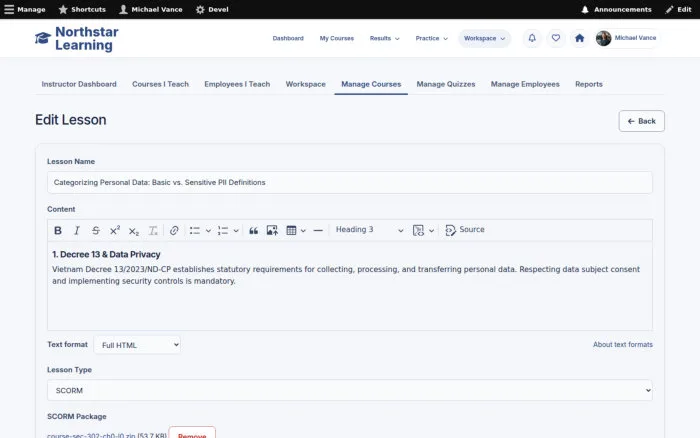Expand numbered list style options
Viewport: 700px width, 438px height.
pos(236,230)
